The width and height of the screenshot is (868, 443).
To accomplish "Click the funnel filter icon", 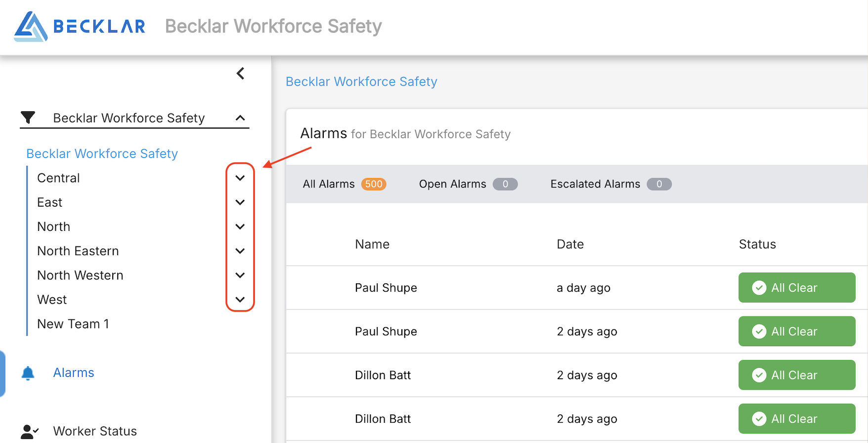I will (28, 118).
